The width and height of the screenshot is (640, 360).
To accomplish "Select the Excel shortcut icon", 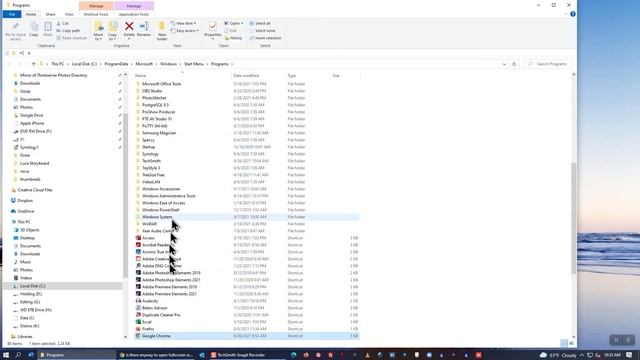I will (138, 322).
